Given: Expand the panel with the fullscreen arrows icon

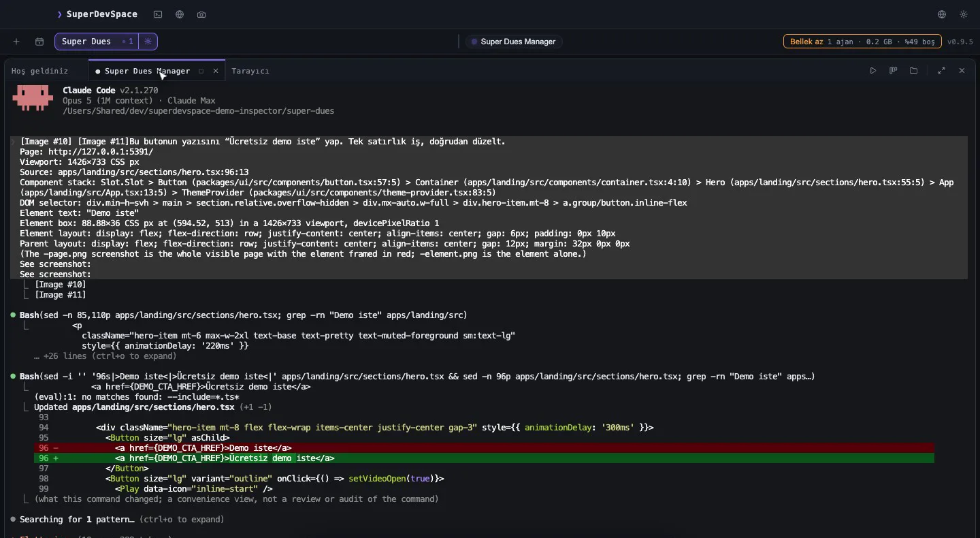Looking at the screenshot, I should tap(942, 71).
